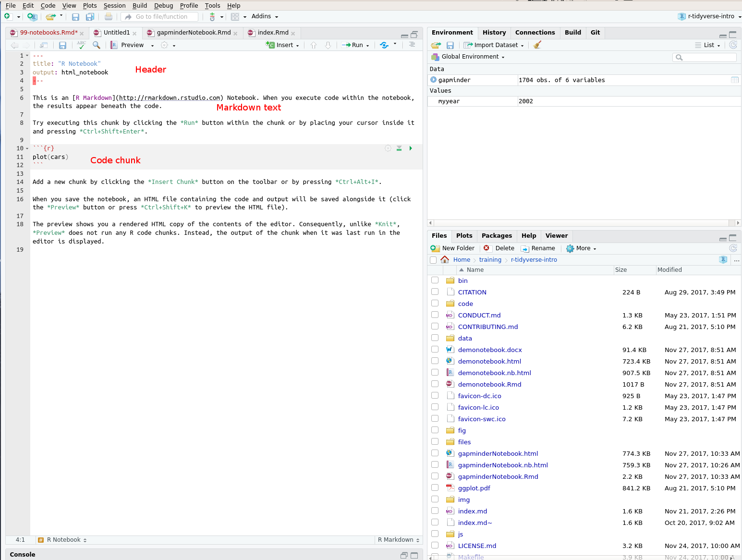Open Find/Replace with the magnifying glass
Viewport: 742px width, 560px height.
(x=96, y=45)
